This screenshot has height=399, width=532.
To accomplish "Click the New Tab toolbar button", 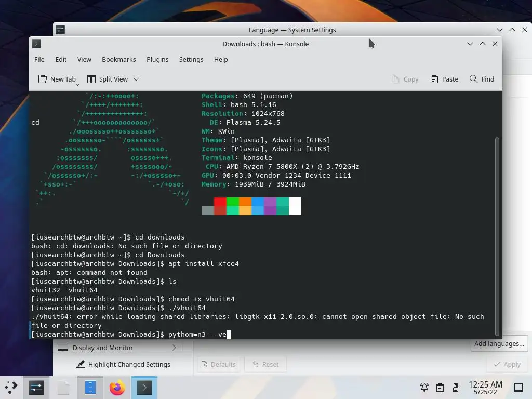I will [x=57, y=79].
